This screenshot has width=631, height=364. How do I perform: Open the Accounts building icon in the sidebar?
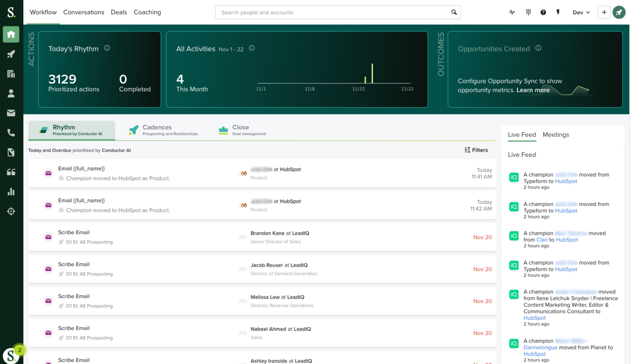11,73
